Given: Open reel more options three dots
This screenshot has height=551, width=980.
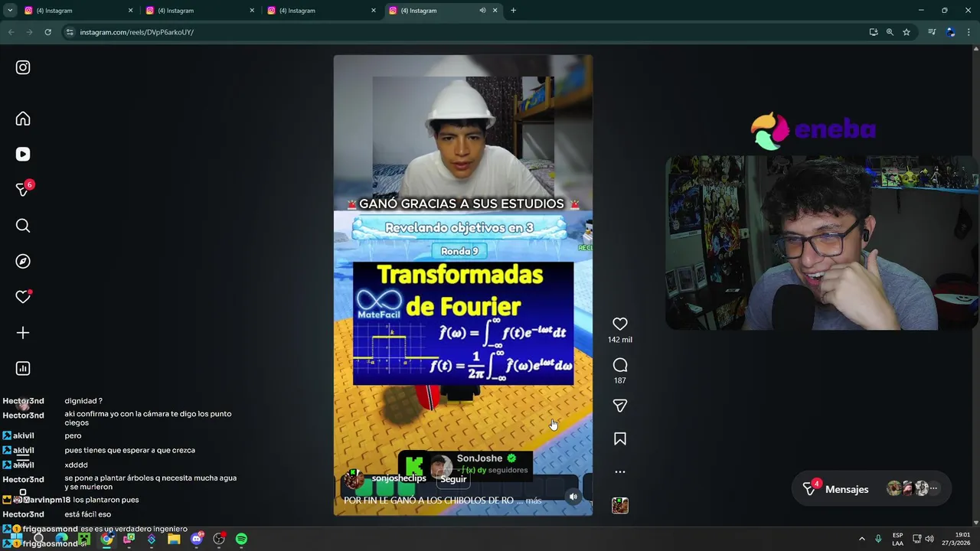Looking at the screenshot, I should [620, 471].
